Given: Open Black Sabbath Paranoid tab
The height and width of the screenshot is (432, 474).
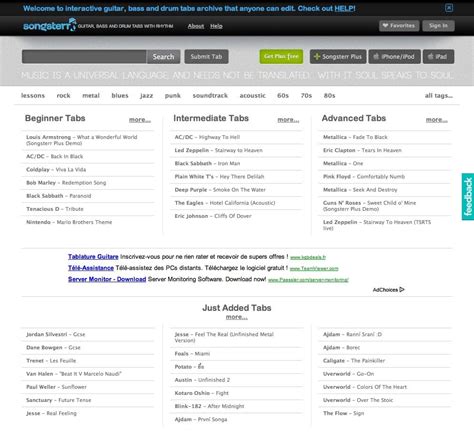Looking at the screenshot, I should click(x=59, y=196).
